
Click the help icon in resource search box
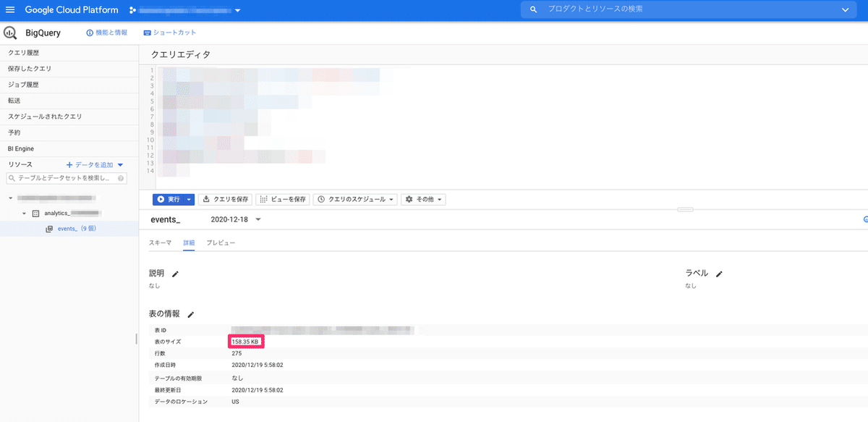click(121, 178)
